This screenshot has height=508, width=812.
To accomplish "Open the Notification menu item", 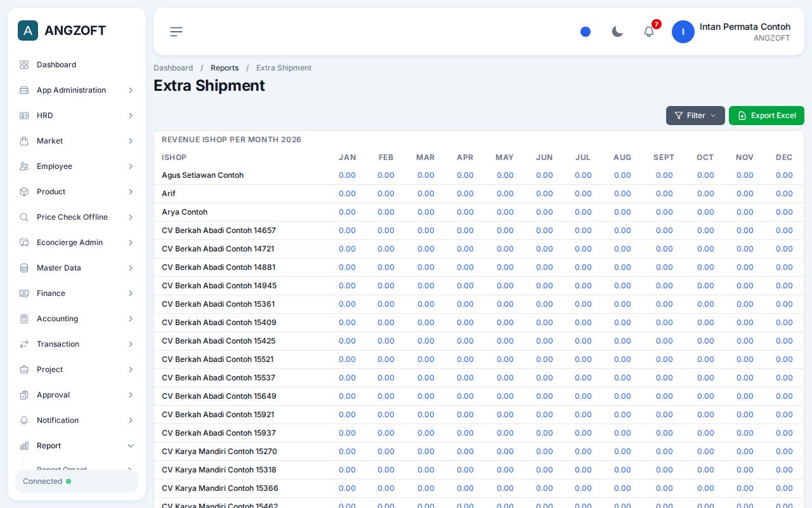I will coord(77,420).
